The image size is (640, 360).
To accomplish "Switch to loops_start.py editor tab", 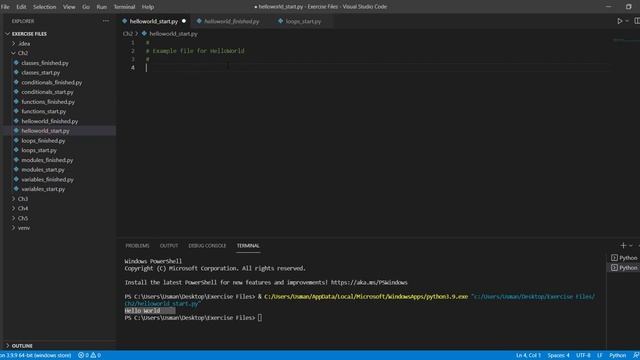I will click(x=303, y=21).
